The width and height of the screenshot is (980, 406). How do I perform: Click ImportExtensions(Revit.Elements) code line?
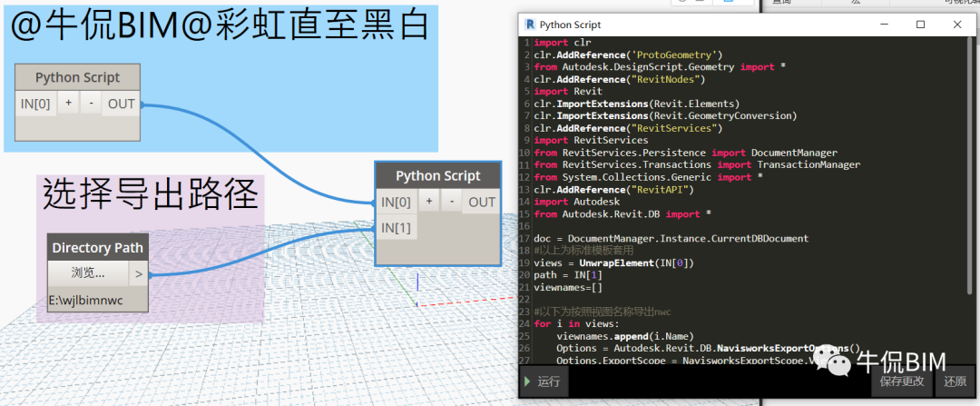(x=637, y=104)
